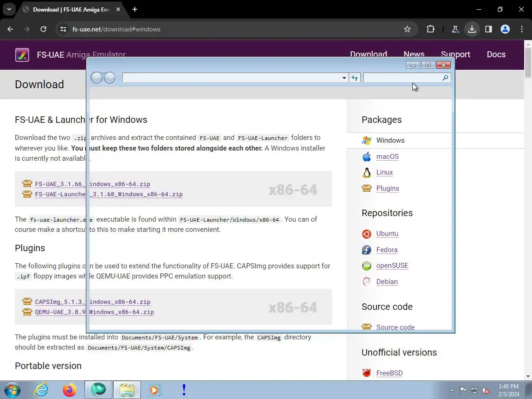
Task: Open the Plugins package link
Action: pos(387,188)
